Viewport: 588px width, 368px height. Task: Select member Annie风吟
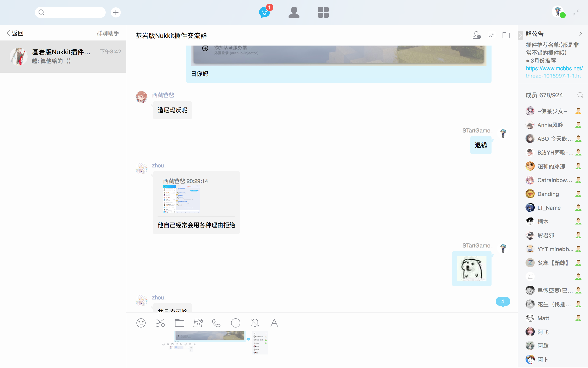pos(553,125)
